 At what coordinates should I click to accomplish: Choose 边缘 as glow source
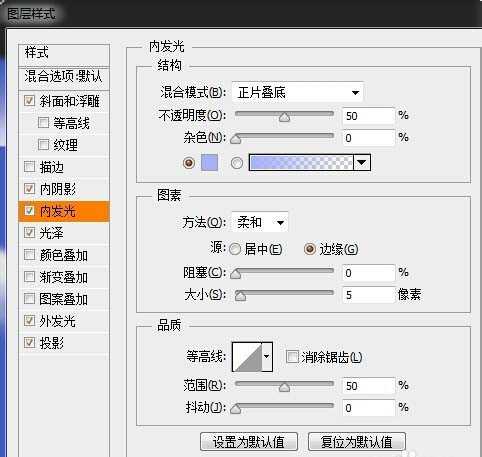310,249
